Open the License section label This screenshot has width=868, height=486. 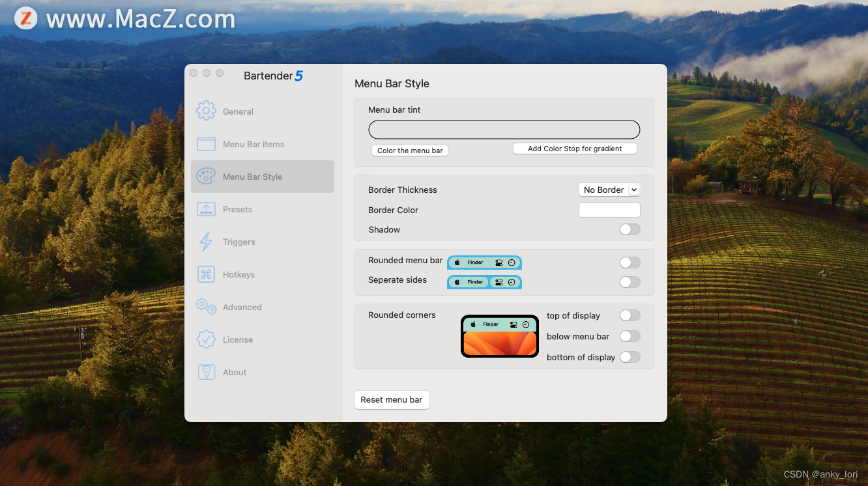tap(238, 339)
